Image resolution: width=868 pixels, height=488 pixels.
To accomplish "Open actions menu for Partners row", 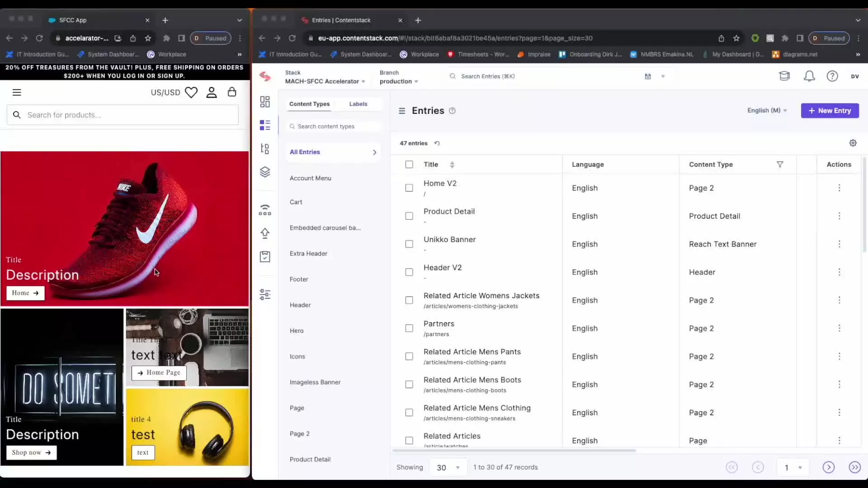I will point(840,328).
